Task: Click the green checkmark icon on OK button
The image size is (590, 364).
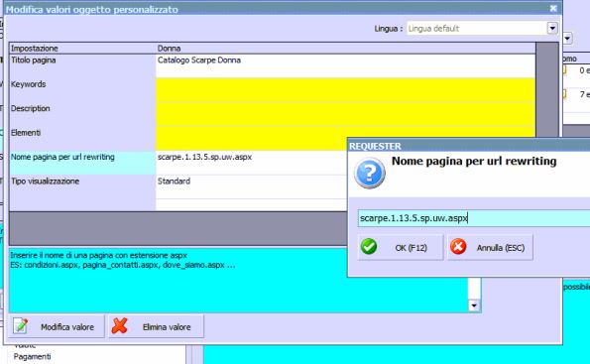Action: (368, 247)
